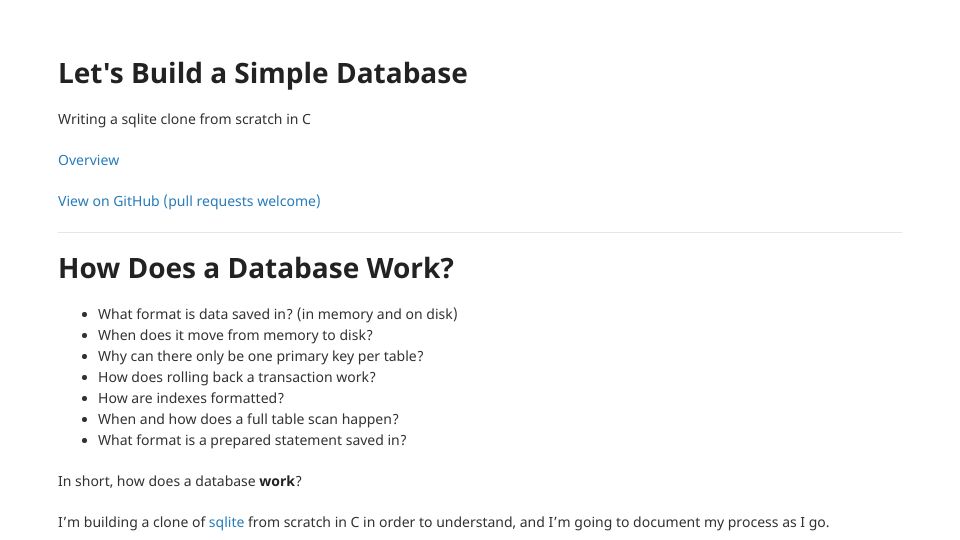Click bullet "How does rolling back a transaction work?"
The width and height of the screenshot is (960, 540).
tap(237, 377)
